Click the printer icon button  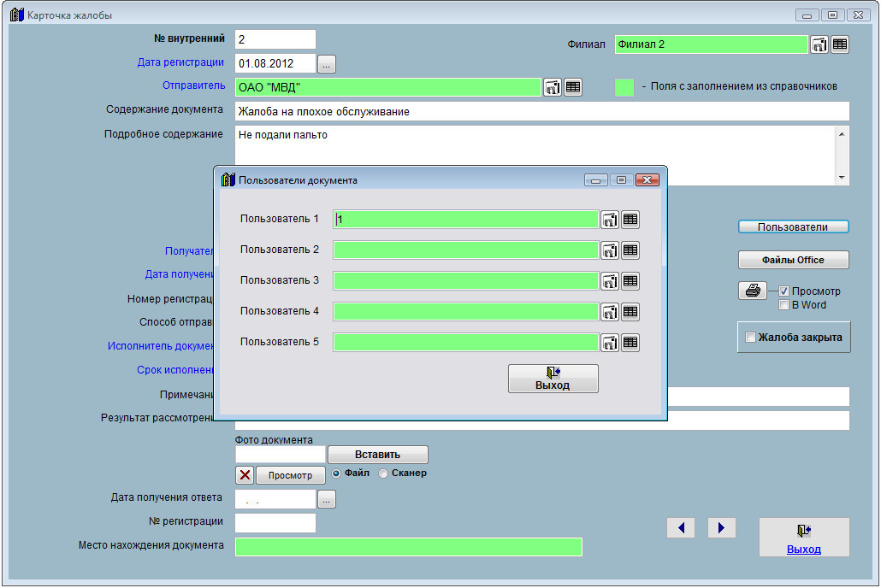pyautogui.click(x=752, y=291)
